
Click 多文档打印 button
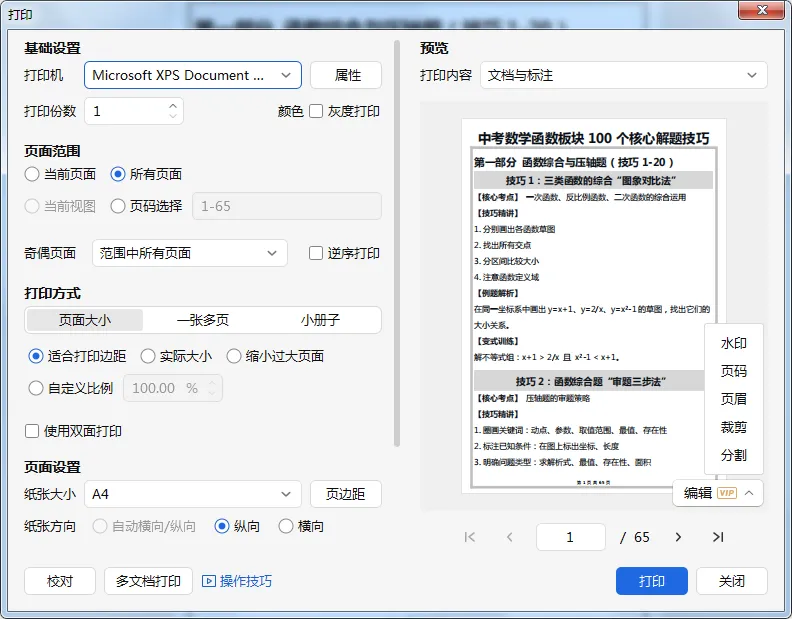pyautogui.click(x=148, y=581)
